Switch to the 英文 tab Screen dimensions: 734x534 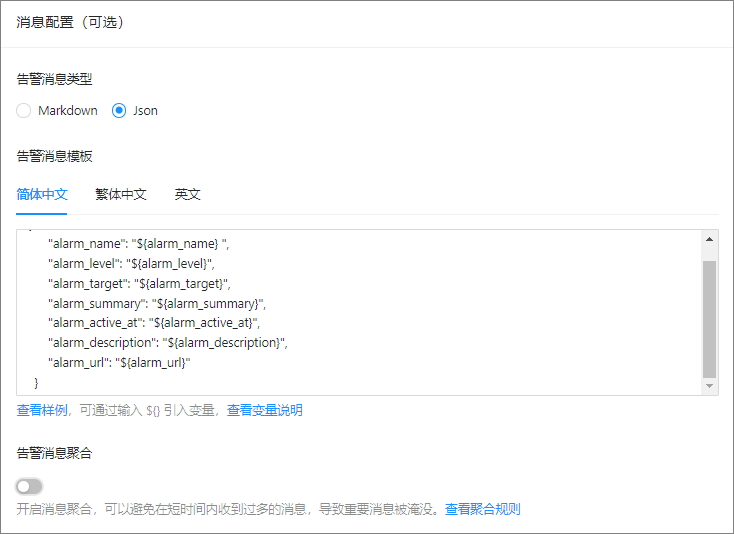188,194
